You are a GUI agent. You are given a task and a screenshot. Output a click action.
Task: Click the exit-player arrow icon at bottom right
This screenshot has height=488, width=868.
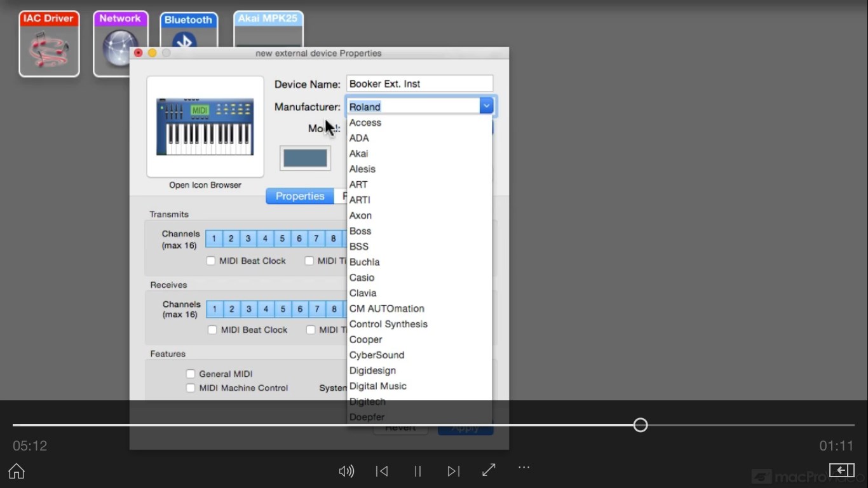(841, 470)
